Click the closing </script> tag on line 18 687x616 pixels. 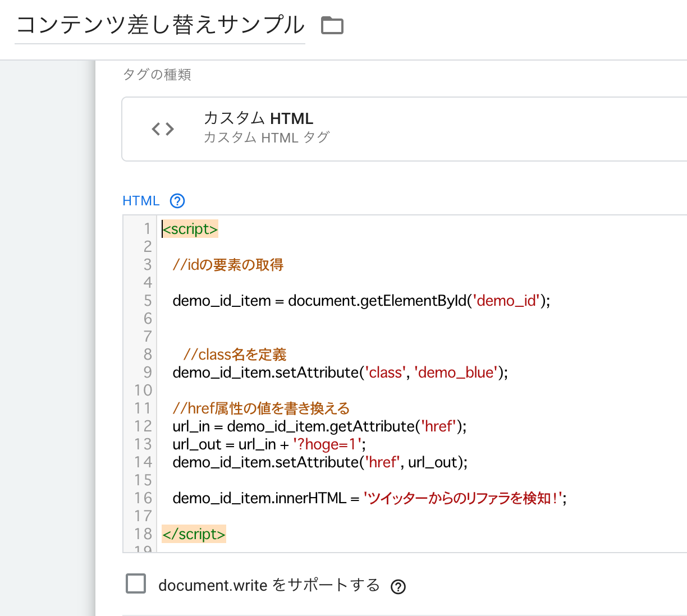[194, 534]
